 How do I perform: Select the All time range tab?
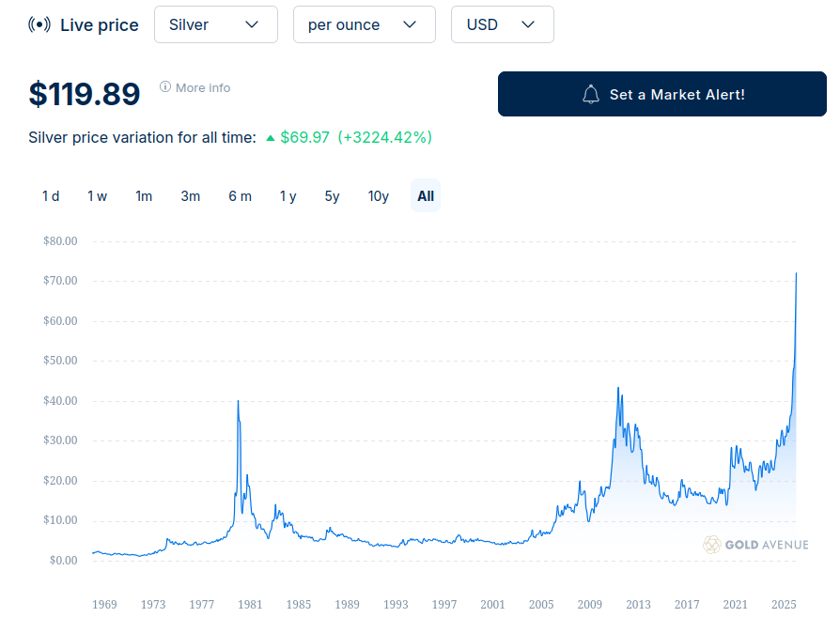point(426,195)
